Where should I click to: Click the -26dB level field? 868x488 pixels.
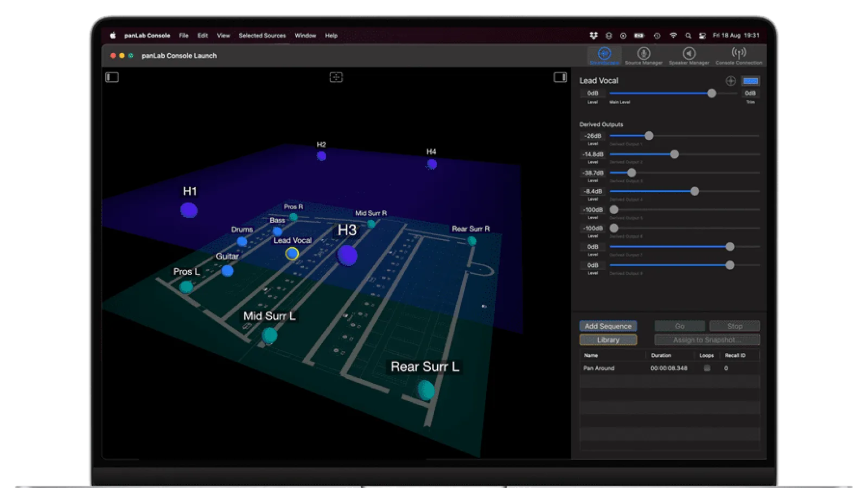592,136
